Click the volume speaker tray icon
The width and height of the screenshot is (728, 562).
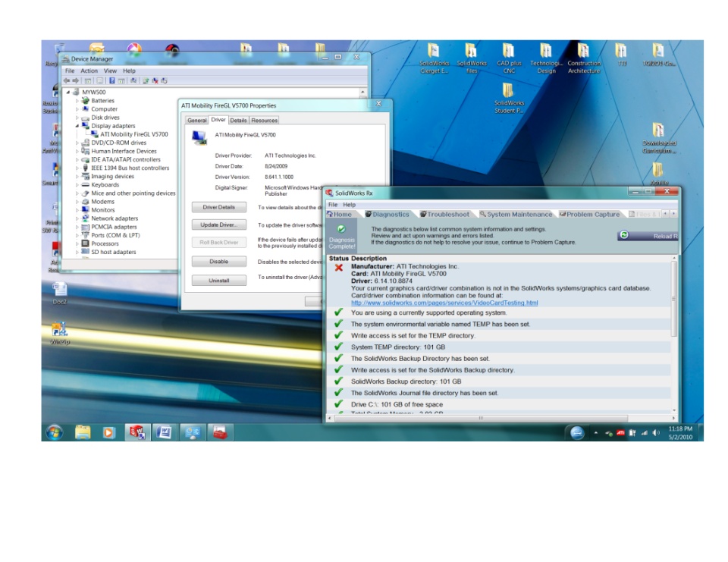[x=655, y=433]
